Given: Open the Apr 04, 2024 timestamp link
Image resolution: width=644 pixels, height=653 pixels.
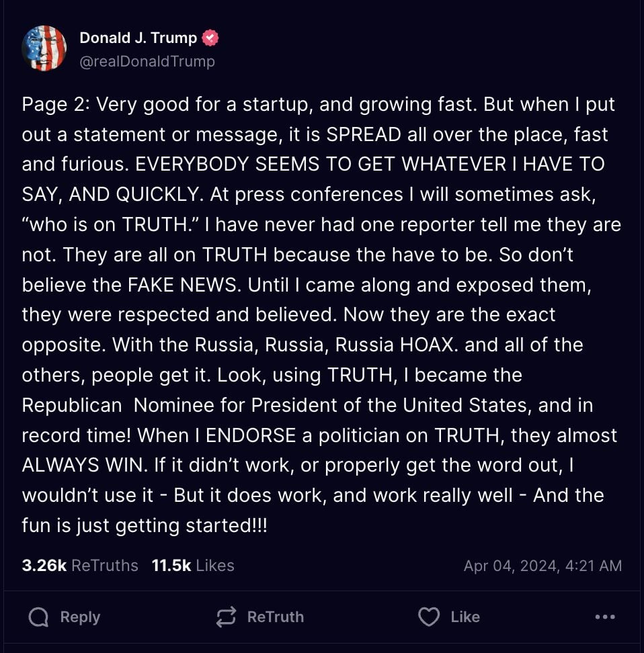Looking at the screenshot, I should point(542,566).
